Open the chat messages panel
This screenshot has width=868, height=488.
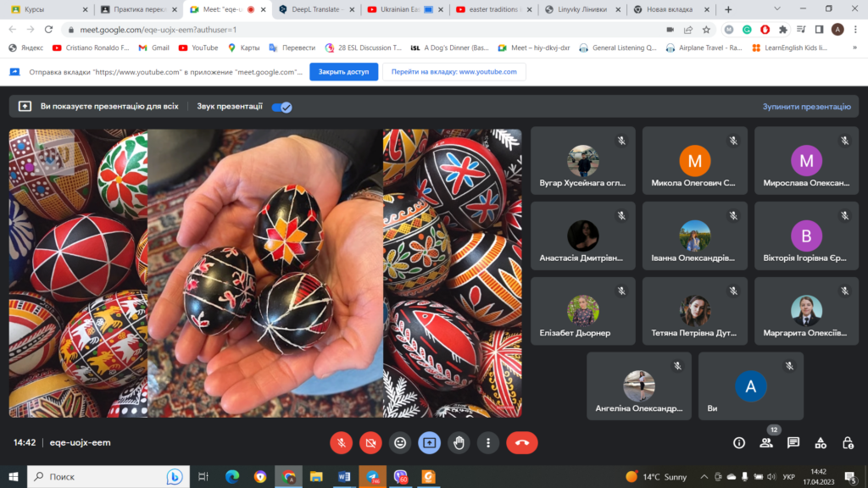793,442
